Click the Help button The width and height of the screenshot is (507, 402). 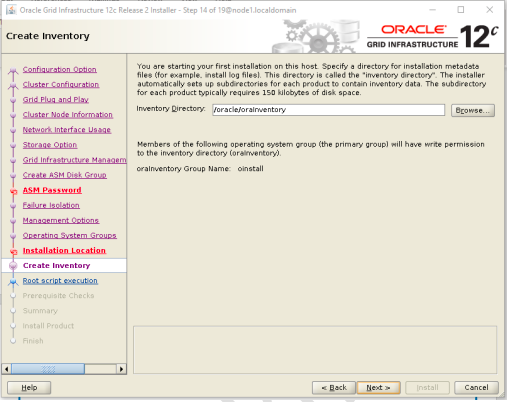click(29, 387)
